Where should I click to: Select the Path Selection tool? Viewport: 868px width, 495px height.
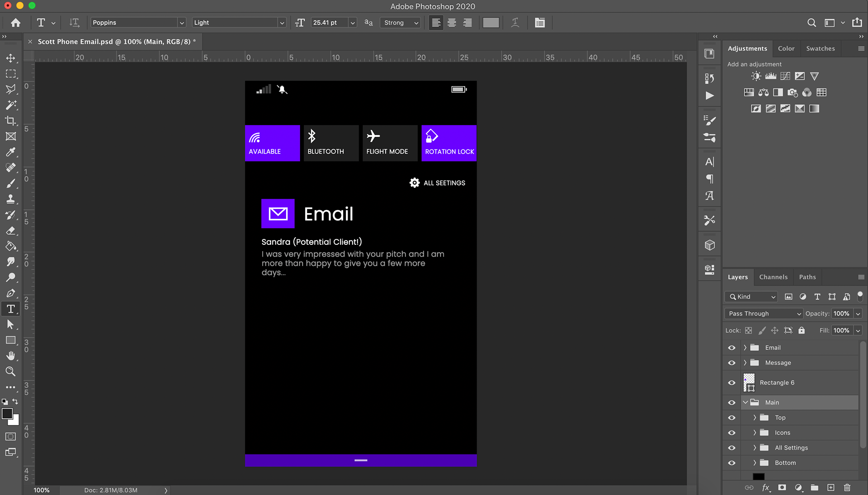coord(10,324)
